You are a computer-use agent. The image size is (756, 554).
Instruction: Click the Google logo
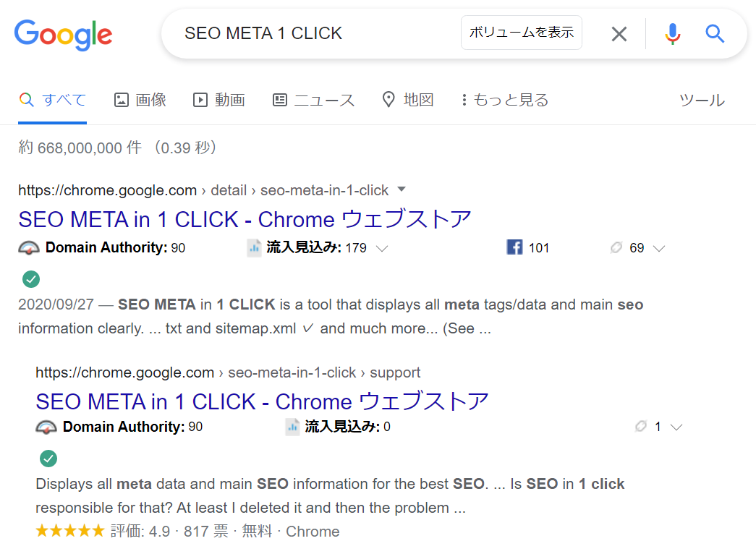point(64,34)
